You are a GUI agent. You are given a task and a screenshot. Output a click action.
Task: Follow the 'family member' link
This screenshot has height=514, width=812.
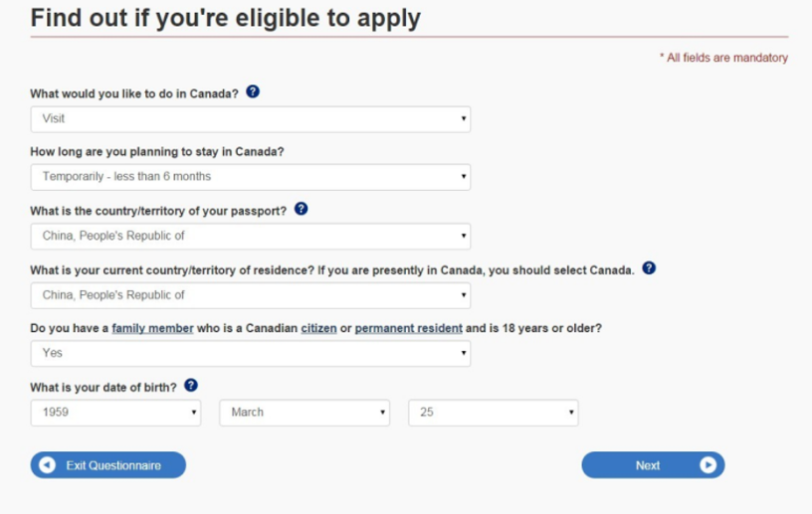152,328
